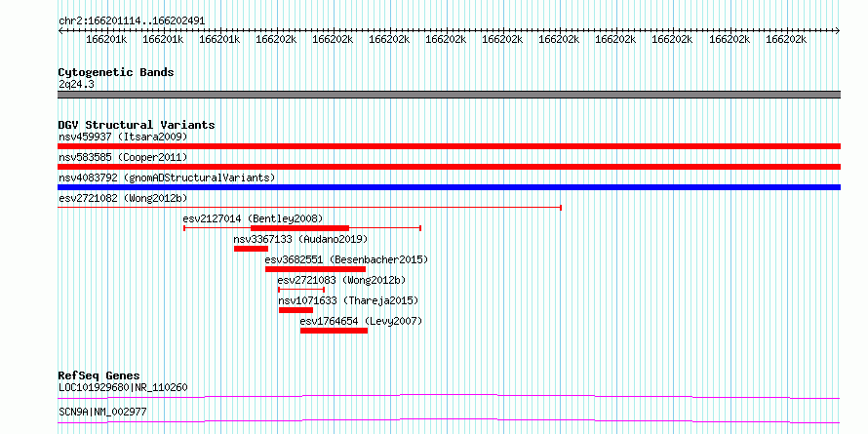Open the nsv583585 (Cooper2011) label

pos(123,157)
